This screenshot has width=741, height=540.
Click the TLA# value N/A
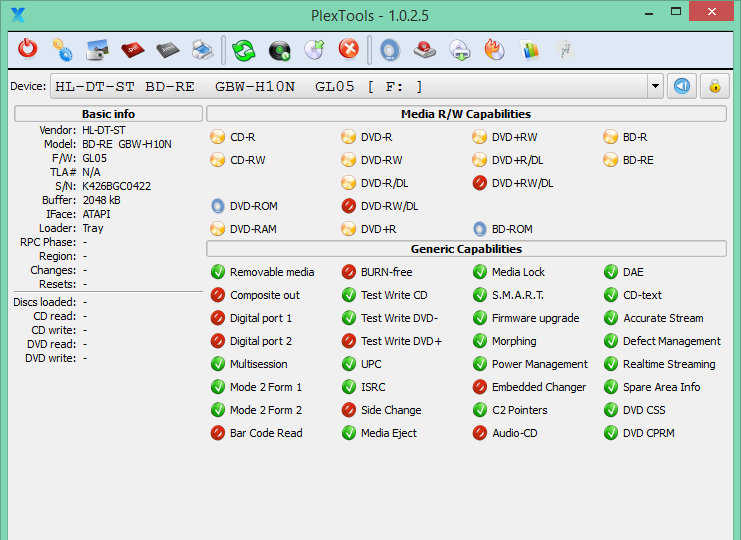[91, 172]
